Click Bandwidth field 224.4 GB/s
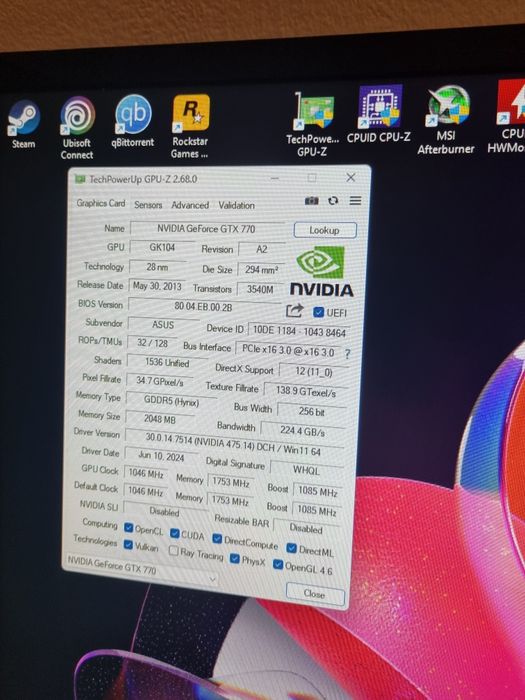Image resolution: width=525 pixels, height=700 pixels. [302, 431]
